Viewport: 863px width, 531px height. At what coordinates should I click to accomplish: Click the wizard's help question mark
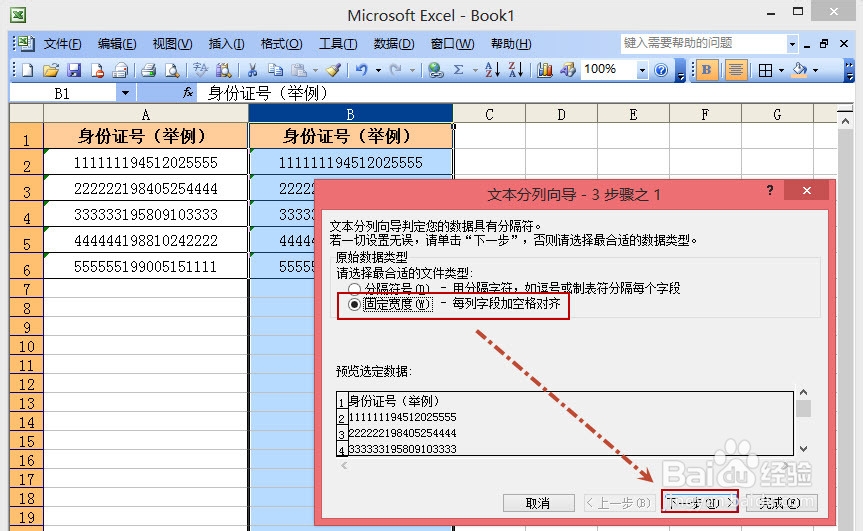[x=770, y=190]
